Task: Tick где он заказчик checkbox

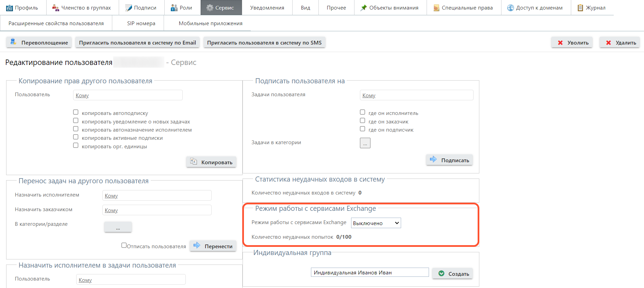Action: [x=362, y=120]
